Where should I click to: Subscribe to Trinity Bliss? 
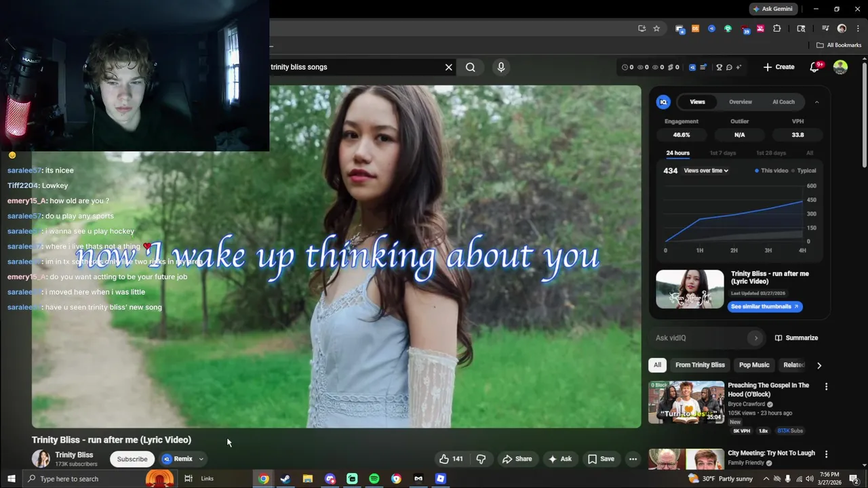[132, 459]
